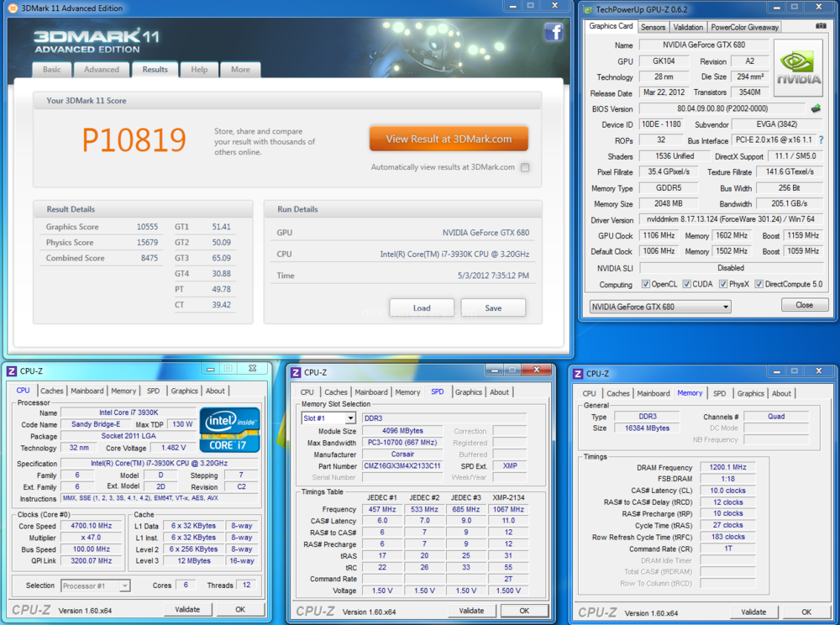Open CPU tab in the CPU-Z Memory window
This screenshot has height=625, width=840.
590,394
